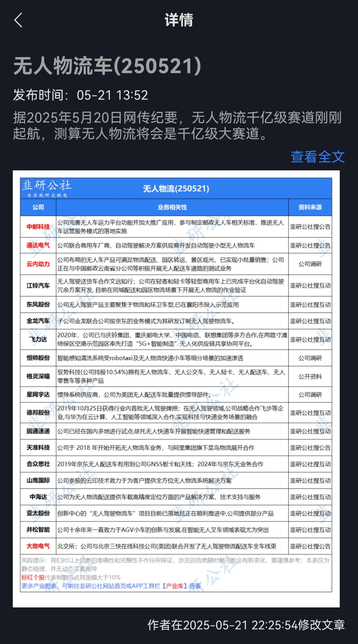Tap the 公司 column header
358x644 pixels.
click(38, 207)
